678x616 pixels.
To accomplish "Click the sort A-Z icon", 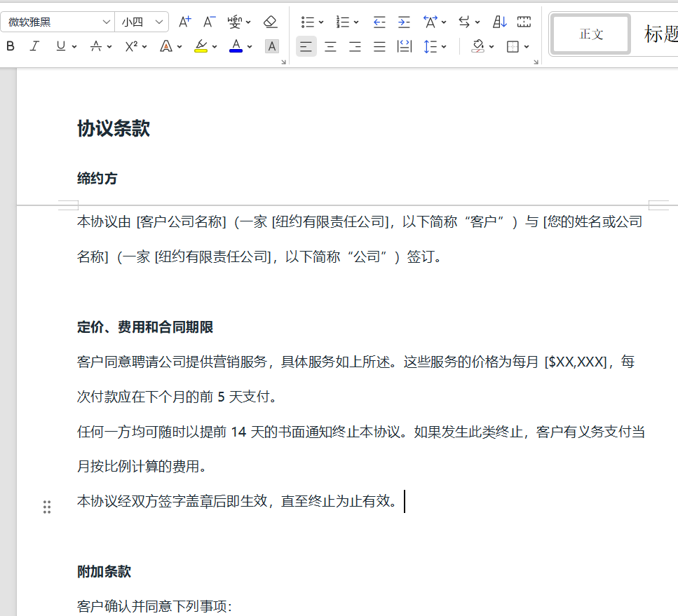I will coord(499,22).
